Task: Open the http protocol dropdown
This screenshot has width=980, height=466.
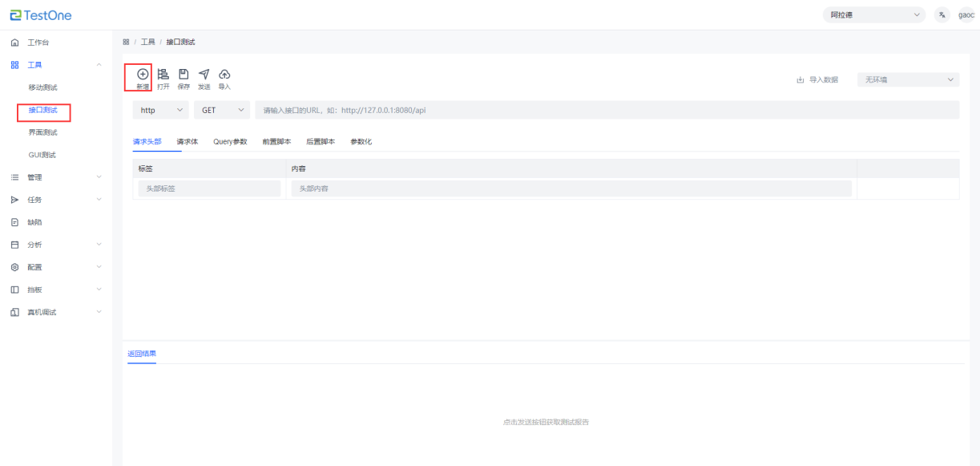Action: pos(161,110)
